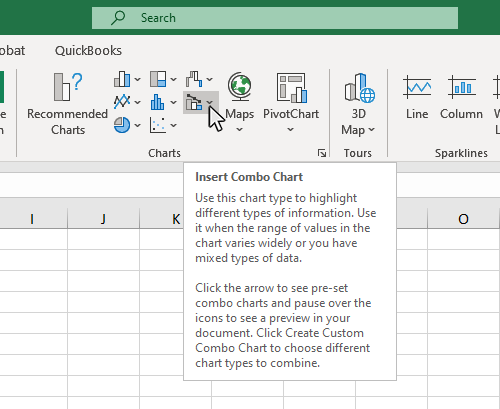Insert a Line sparkline
Viewport: 500px width, 409px height.
[417, 97]
